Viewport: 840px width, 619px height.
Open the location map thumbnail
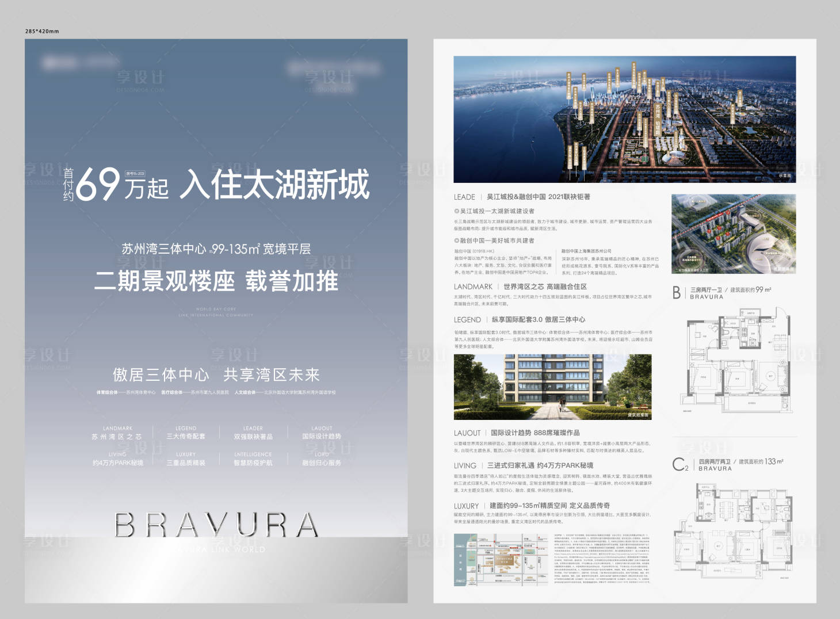[x=502, y=560]
